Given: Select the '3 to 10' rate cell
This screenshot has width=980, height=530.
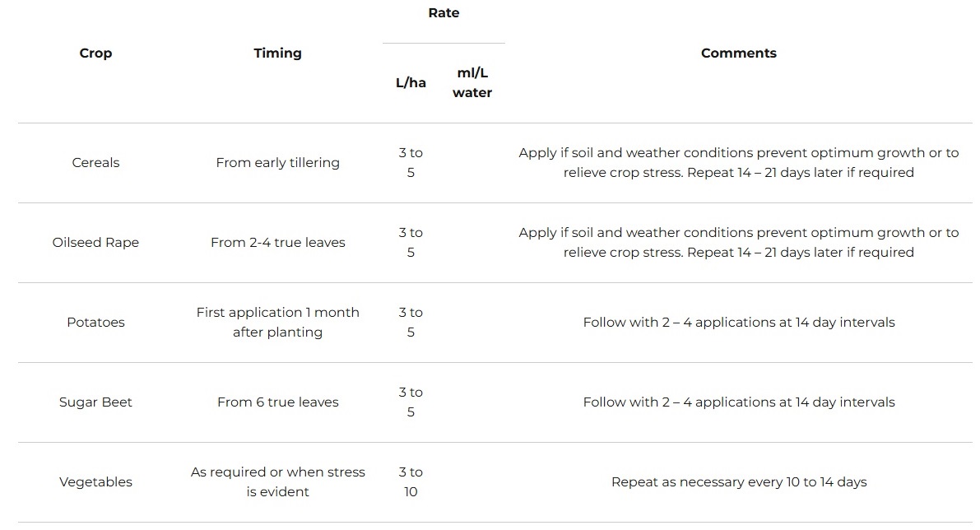Looking at the screenshot, I should pos(411,482).
